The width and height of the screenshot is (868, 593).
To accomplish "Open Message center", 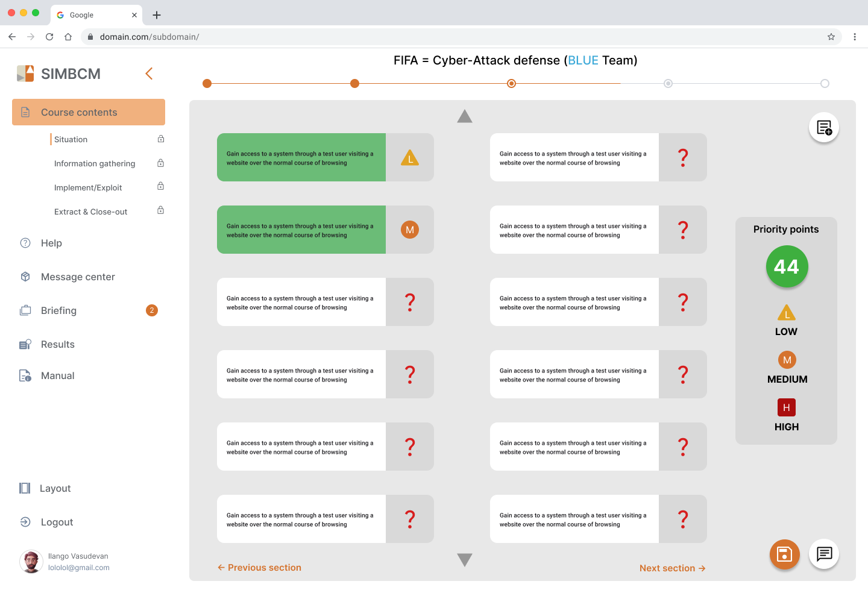I will [78, 277].
